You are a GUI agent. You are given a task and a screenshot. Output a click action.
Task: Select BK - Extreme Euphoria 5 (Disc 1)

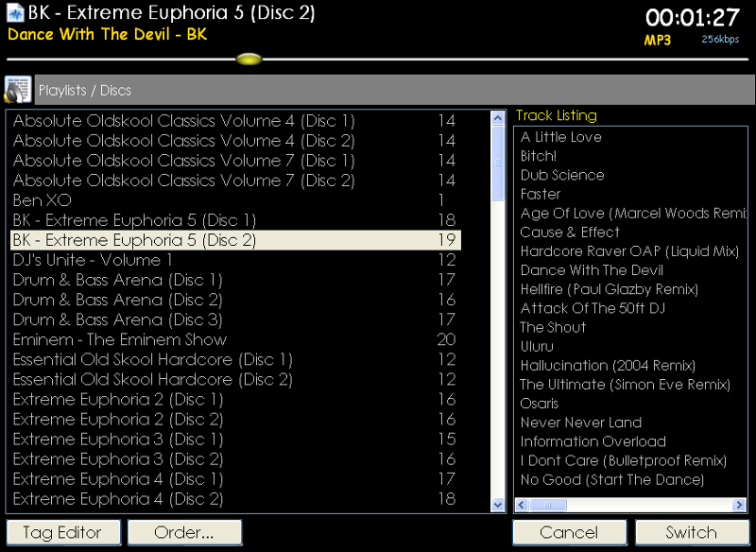pyautogui.click(x=235, y=220)
